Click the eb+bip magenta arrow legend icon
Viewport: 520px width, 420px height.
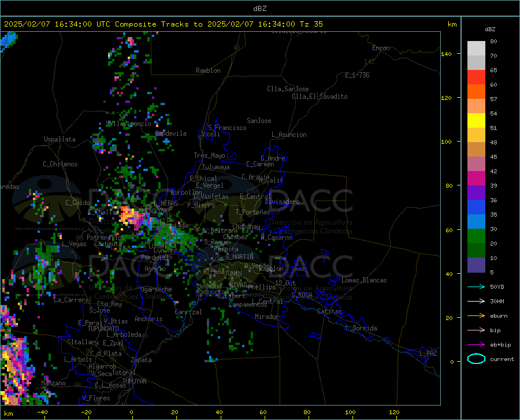[476, 345]
